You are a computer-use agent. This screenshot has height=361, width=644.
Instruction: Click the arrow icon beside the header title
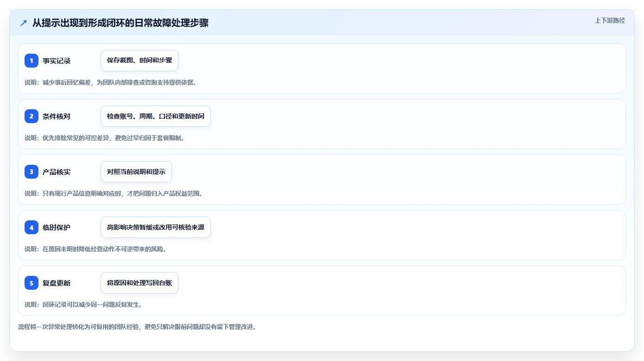[x=24, y=23]
